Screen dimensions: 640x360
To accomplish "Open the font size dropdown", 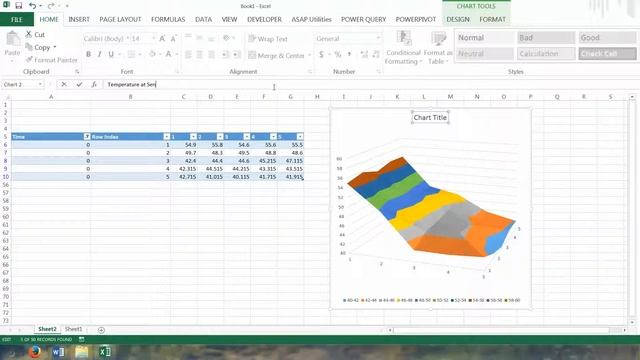I will [153, 38].
